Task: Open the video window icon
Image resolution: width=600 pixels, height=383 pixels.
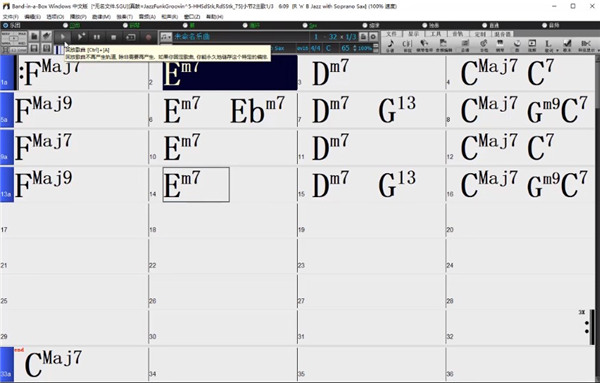Action: coord(532,45)
